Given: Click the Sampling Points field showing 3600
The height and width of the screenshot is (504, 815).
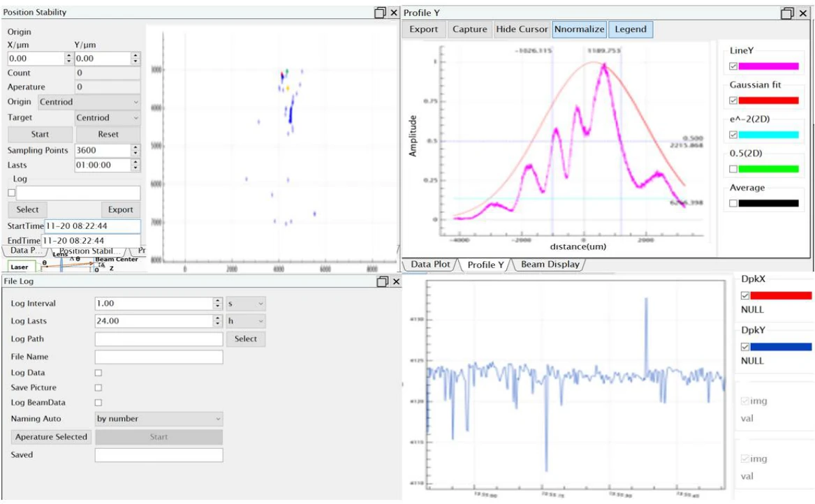Looking at the screenshot, I should (103, 150).
